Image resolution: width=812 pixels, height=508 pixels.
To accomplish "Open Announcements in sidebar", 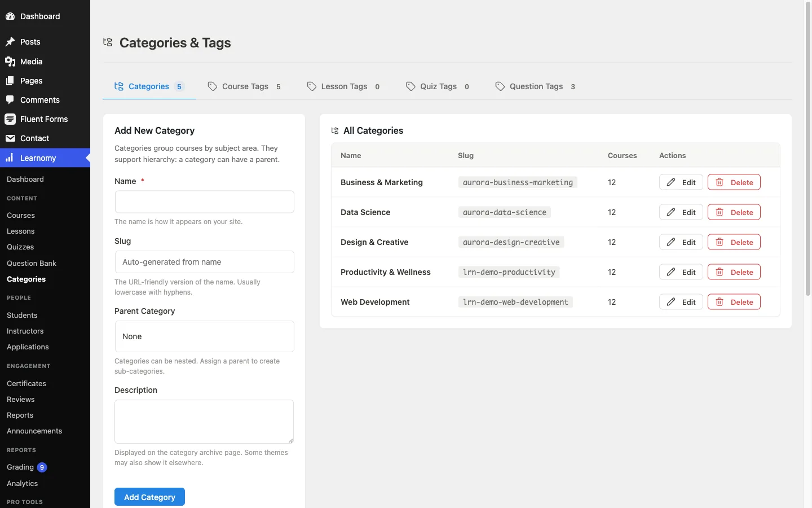I will click(34, 431).
